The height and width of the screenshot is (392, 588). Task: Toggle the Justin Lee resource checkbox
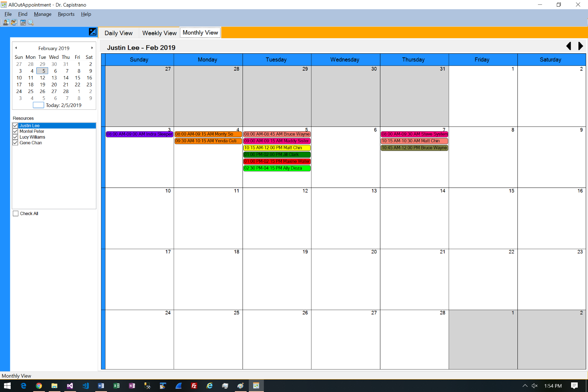(15, 126)
